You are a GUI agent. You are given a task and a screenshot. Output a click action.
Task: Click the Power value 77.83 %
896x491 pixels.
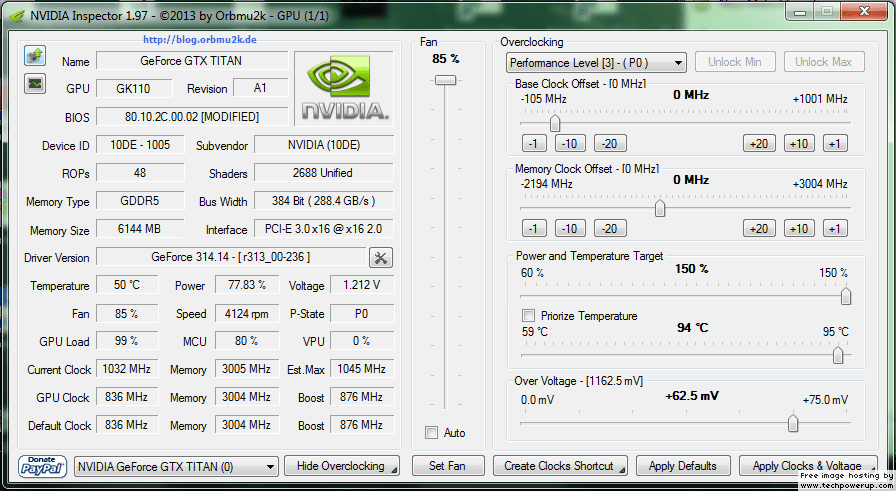(247, 285)
